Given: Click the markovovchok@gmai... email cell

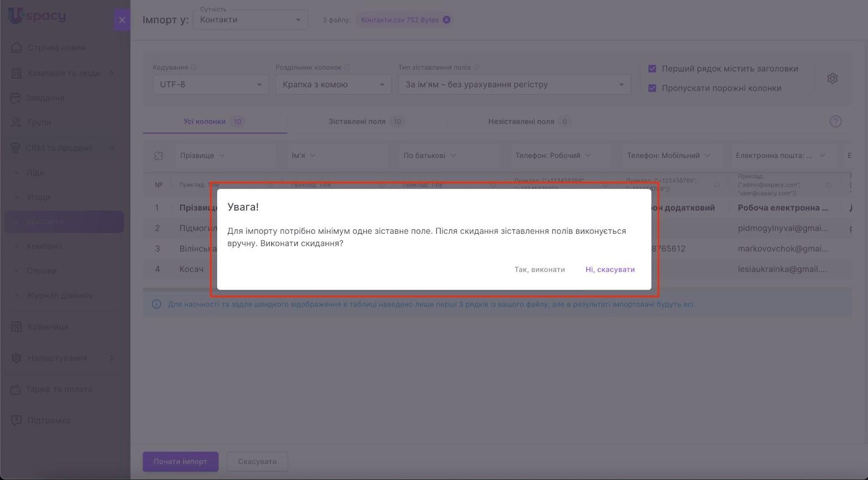Looking at the screenshot, I should [783, 249].
